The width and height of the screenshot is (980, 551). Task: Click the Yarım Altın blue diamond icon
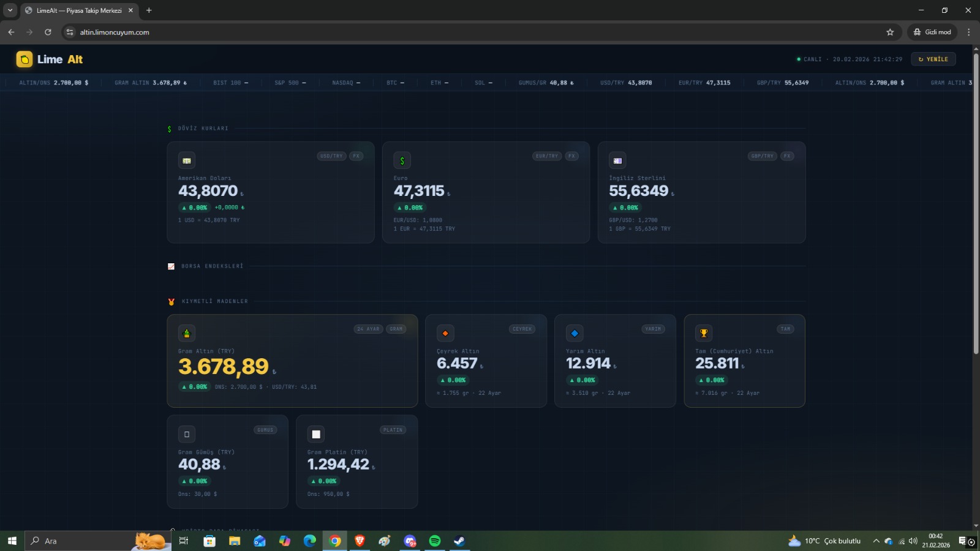pyautogui.click(x=575, y=333)
